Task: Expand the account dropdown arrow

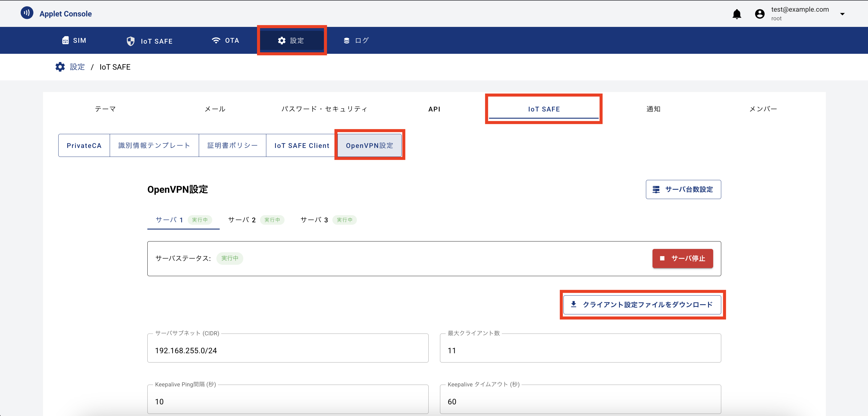Action: (x=842, y=14)
